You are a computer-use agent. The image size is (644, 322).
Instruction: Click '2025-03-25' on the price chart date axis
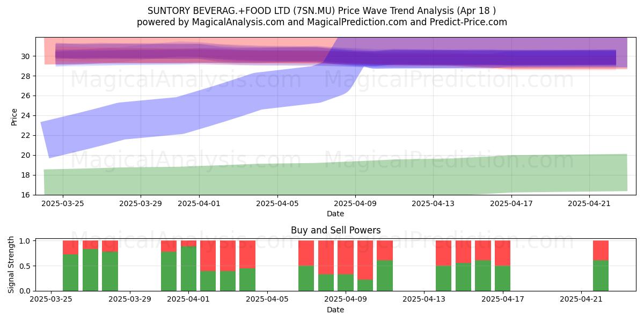pos(62,203)
